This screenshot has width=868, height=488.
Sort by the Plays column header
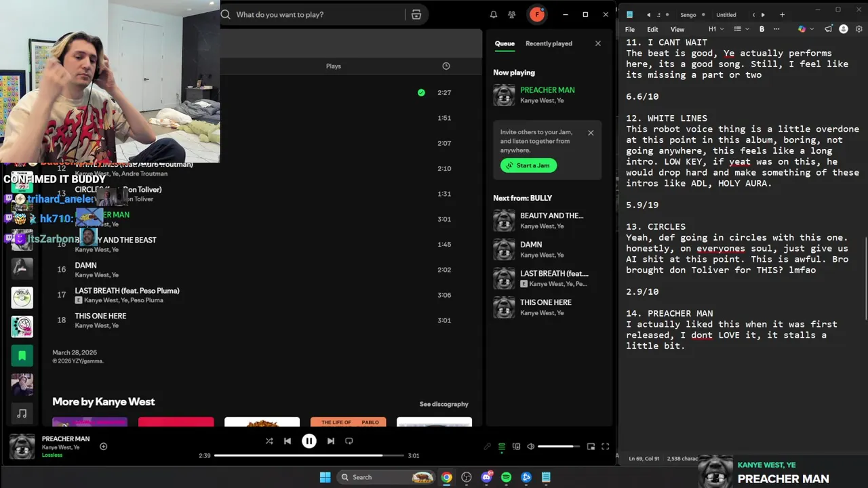[333, 66]
